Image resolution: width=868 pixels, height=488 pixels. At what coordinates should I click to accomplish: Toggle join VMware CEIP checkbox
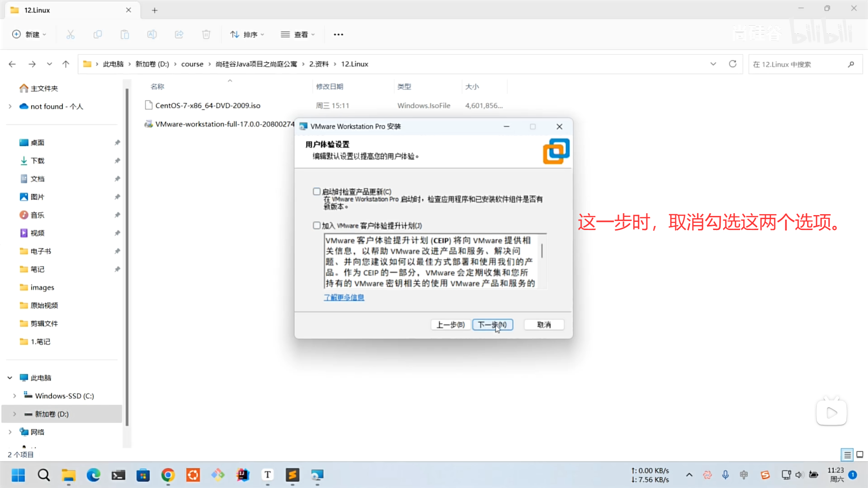(x=317, y=225)
